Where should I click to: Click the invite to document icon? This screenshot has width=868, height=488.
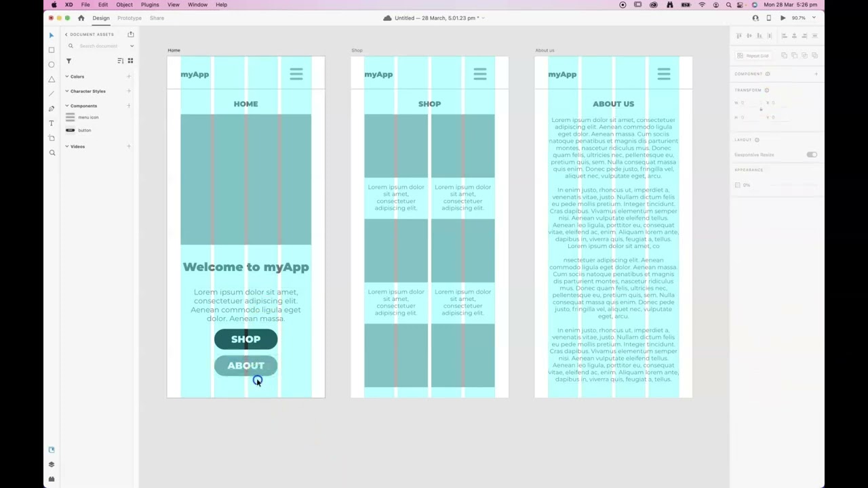click(755, 18)
